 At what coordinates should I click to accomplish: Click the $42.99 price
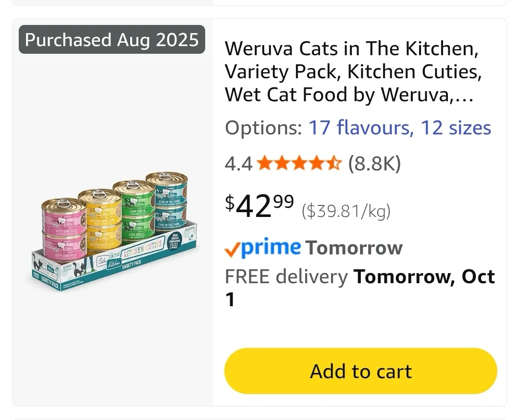click(259, 206)
